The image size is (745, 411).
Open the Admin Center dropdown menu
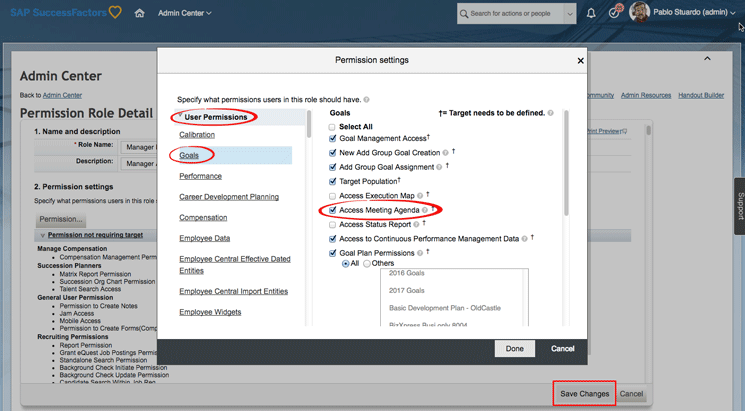(x=185, y=13)
